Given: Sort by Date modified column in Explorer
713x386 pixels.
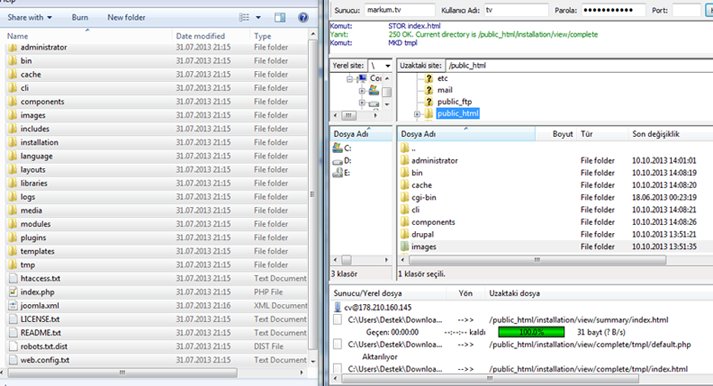Looking at the screenshot, I should point(211,35).
